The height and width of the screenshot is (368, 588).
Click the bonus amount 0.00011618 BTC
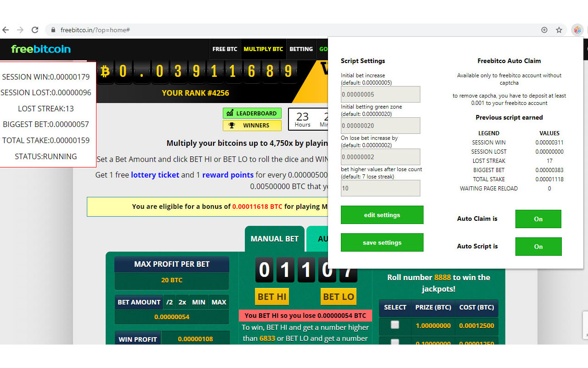(x=257, y=207)
